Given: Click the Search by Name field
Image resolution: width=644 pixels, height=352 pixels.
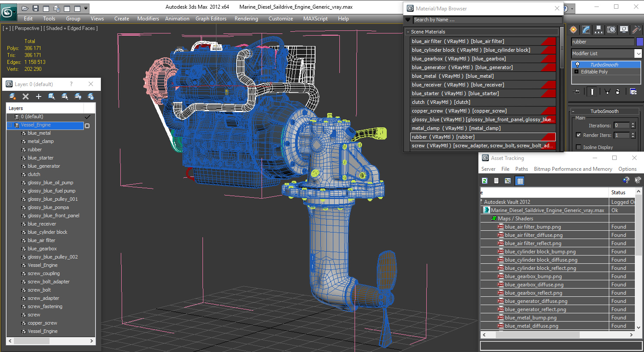Looking at the screenshot, I should pos(487,20).
